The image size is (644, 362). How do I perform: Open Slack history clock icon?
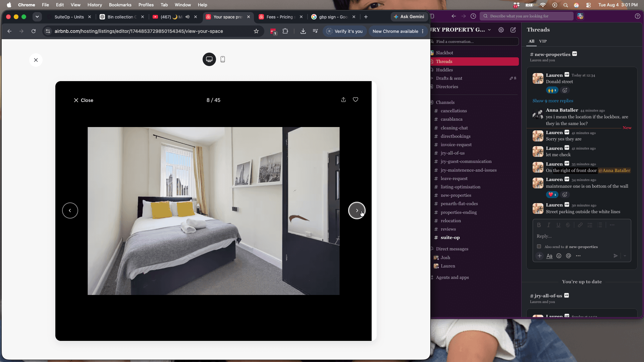473,16
